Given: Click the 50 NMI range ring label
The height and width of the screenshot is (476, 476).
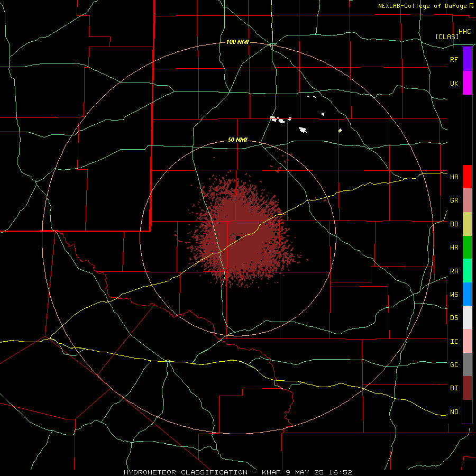Looking at the screenshot, I should pos(237,140).
